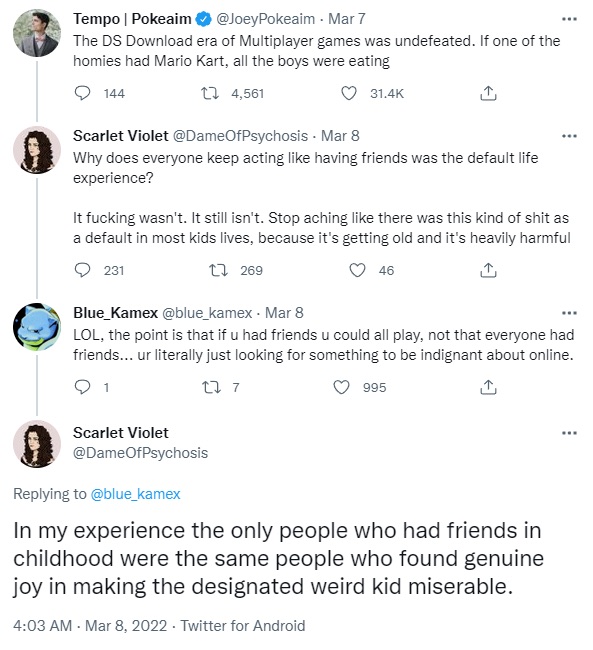Reply to Scarlet Violet's Mar 8 tweet

pyautogui.click(x=82, y=270)
